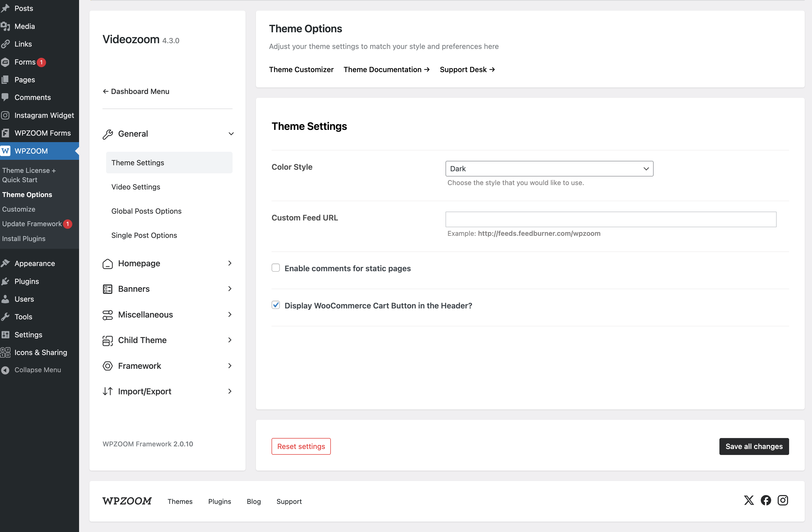
Task: Select Video Settings submenu item
Action: [x=136, y=187]
